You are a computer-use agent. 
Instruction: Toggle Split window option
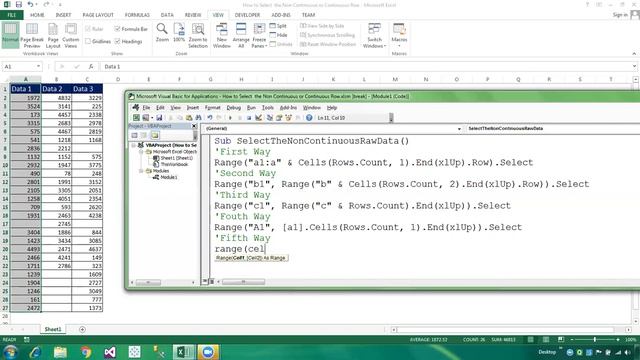(278, 26)
